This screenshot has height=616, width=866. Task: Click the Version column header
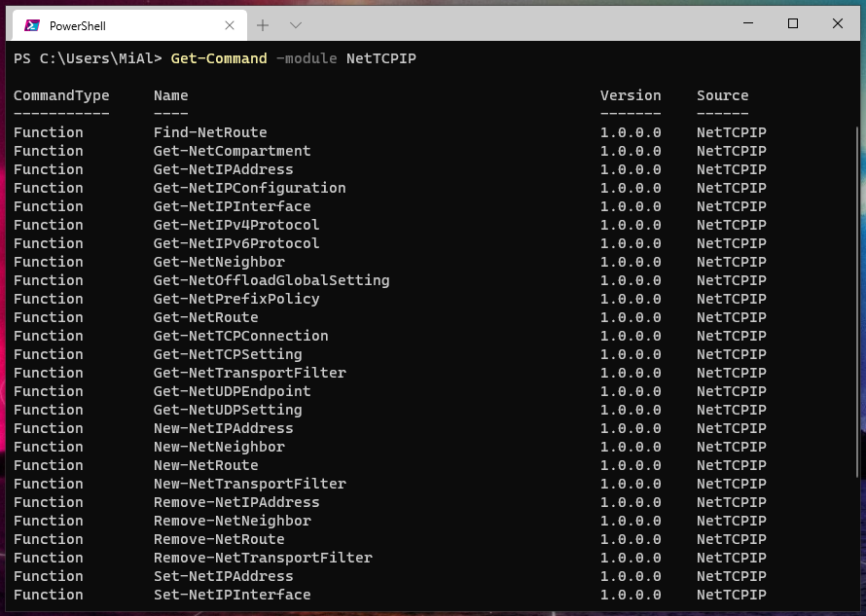[x=631, y=95]
